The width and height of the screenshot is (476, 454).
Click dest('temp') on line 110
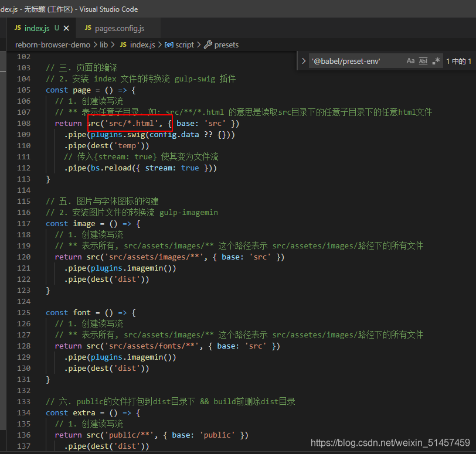coord(117,146)
